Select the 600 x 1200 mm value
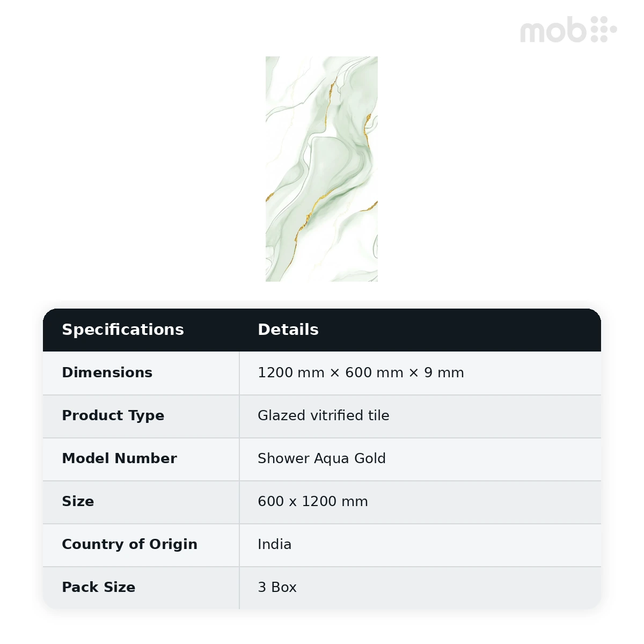 [x=313, y=501]
